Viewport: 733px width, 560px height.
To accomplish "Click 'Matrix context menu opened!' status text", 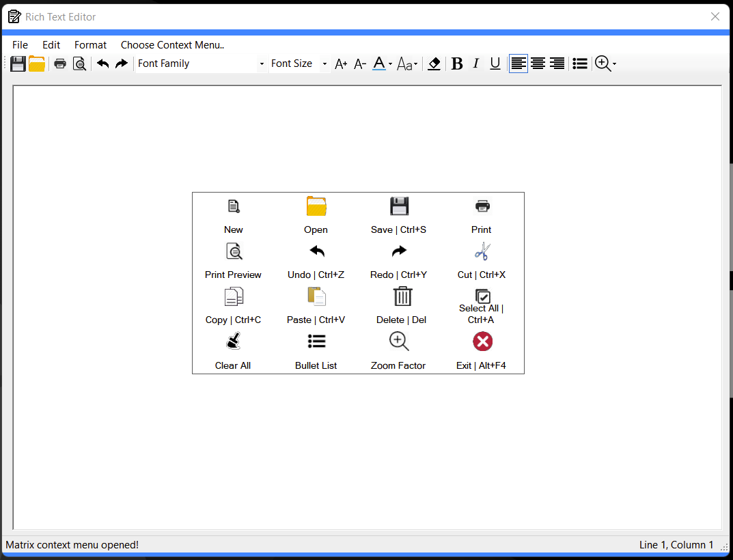I will point(72,545).
